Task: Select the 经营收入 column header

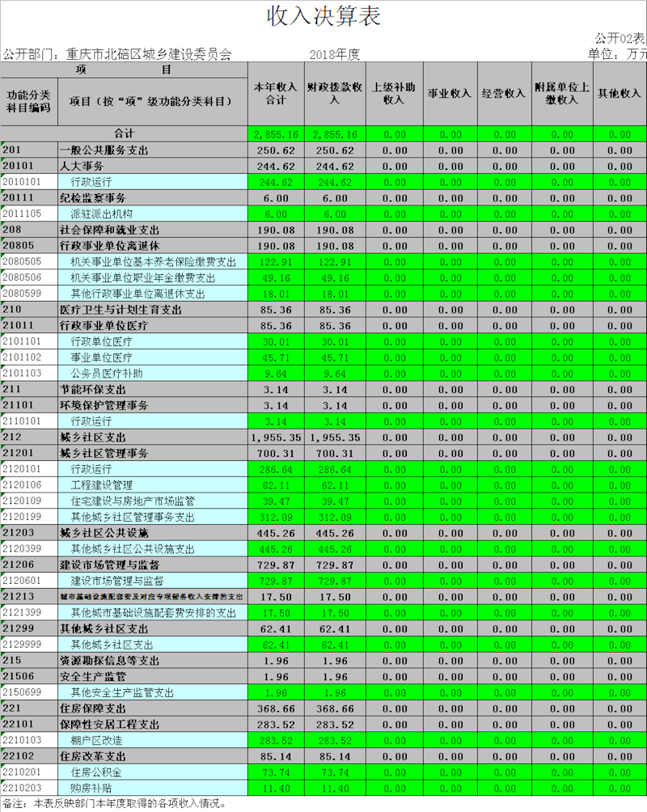Action: 505,94
